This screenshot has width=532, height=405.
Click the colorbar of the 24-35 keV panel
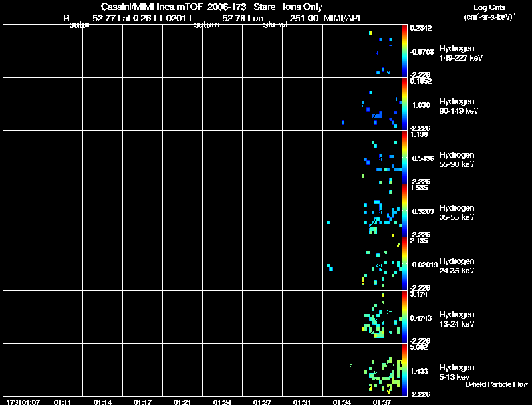tap(404, 264)
